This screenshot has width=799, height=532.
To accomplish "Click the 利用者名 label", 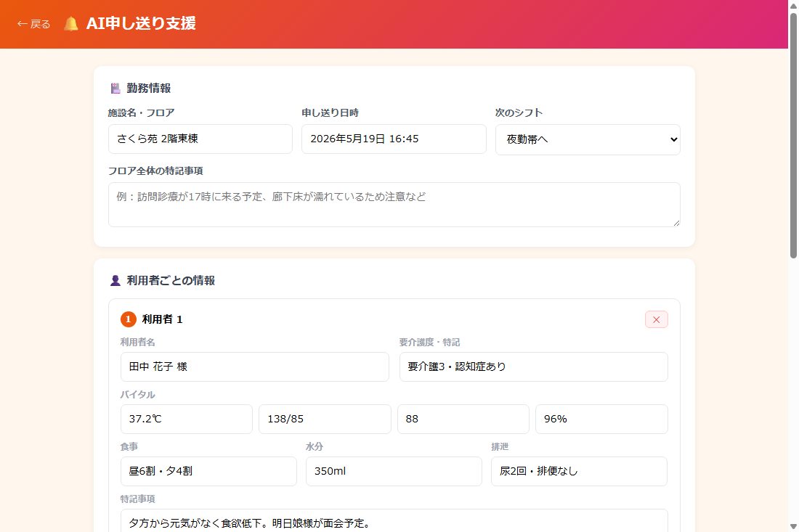I will pyautogui.click(x=137, y=342).
